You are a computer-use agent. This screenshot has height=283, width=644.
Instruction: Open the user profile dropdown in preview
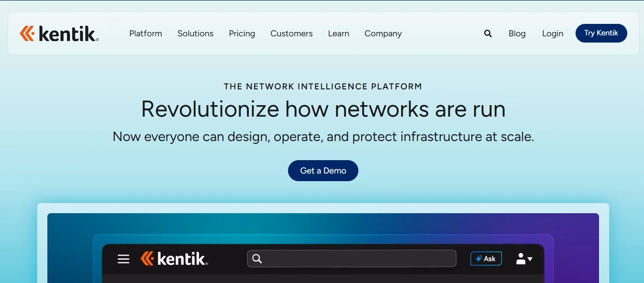click(524, 259)
